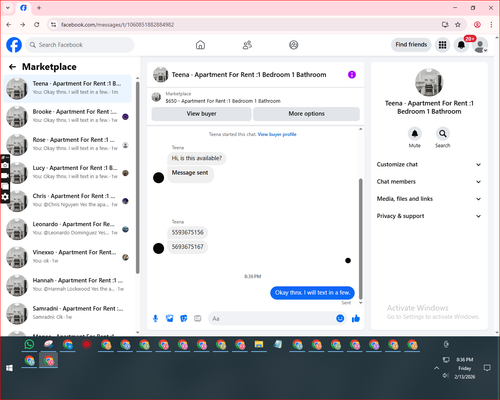Viewport: 500px width, 400px height.
Task: Choose a sticker from the sticker icon
Action: point(184,318)
